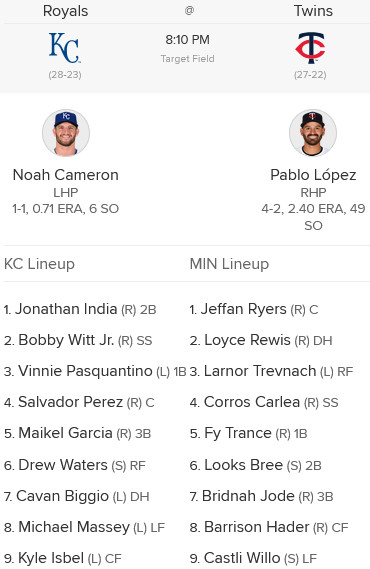Screen dimensions: 370x569
Task: Open Pablo López's headshot photo
Action: pos(313,133)
